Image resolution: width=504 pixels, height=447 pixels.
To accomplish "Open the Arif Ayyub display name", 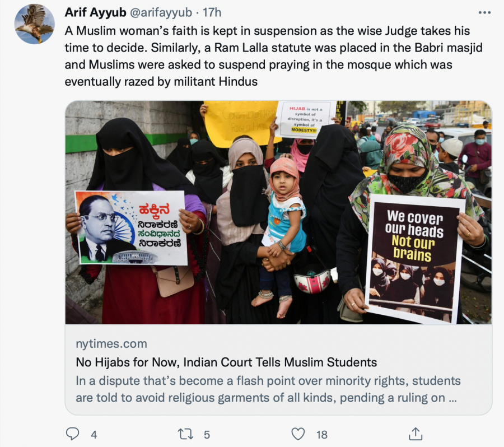I will 95,12.
